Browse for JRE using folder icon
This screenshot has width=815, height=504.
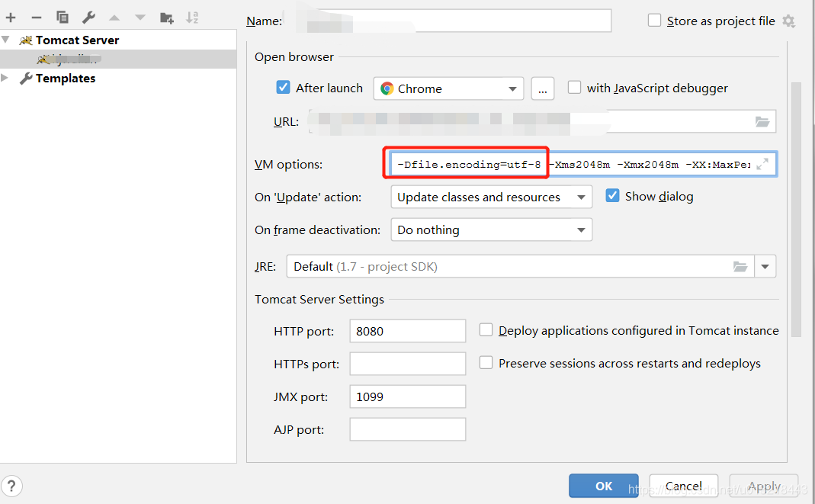point(740,267)
